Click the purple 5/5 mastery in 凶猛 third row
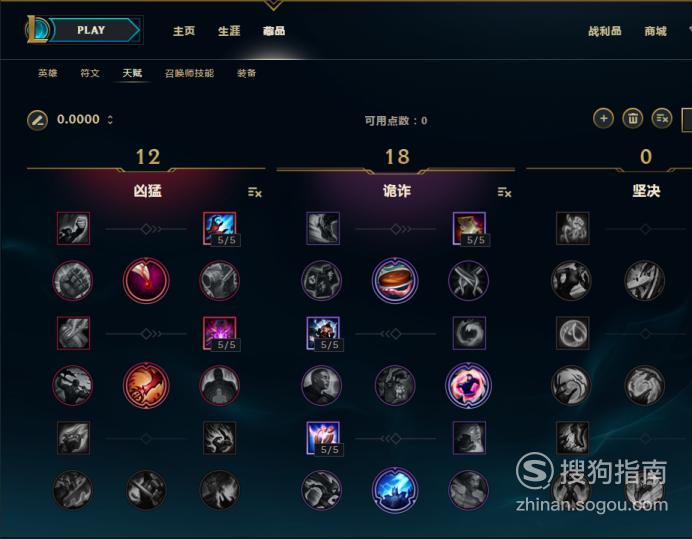 220,333
